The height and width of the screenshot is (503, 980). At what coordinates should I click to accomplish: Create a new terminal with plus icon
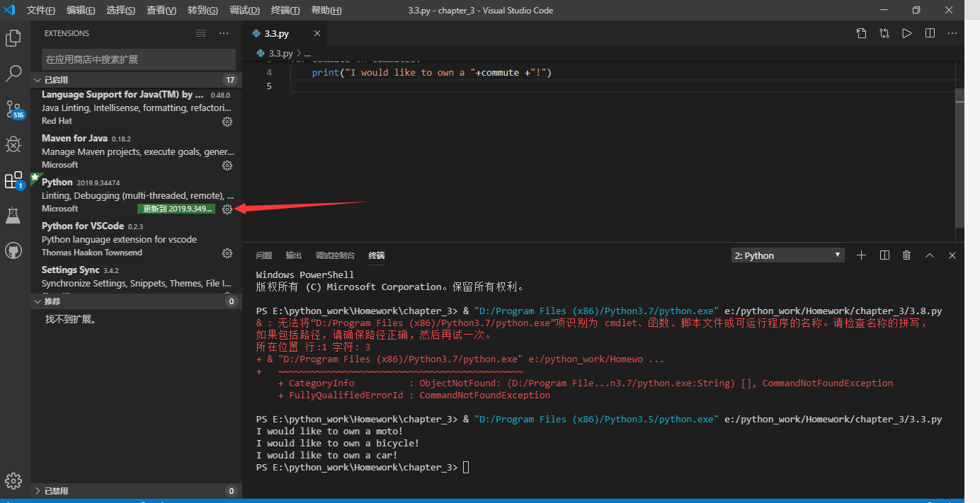[x=861, y=255]
